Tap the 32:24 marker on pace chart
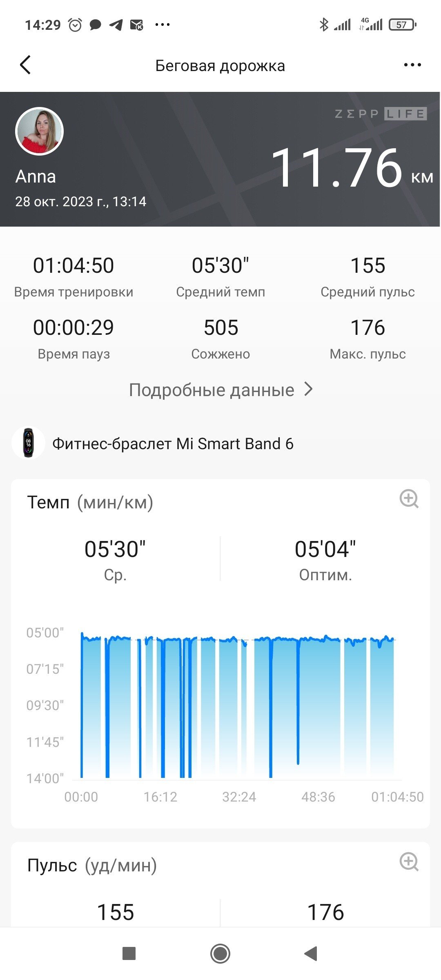The width and height of the screenshot is (441, 980). tap(239, 797)
